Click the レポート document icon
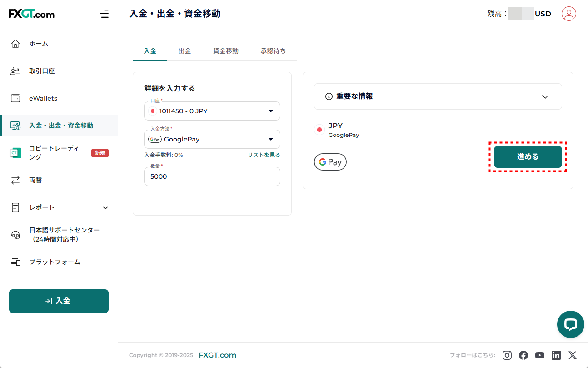 [15, 207]
